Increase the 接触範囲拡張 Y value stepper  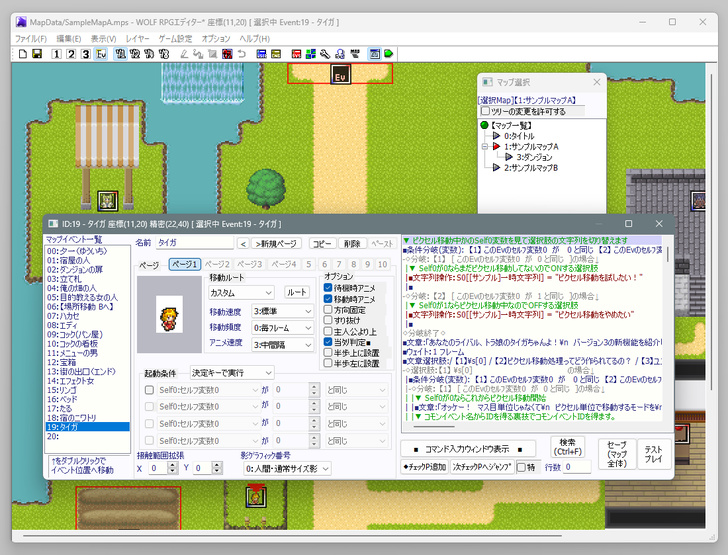click(217, 465)
